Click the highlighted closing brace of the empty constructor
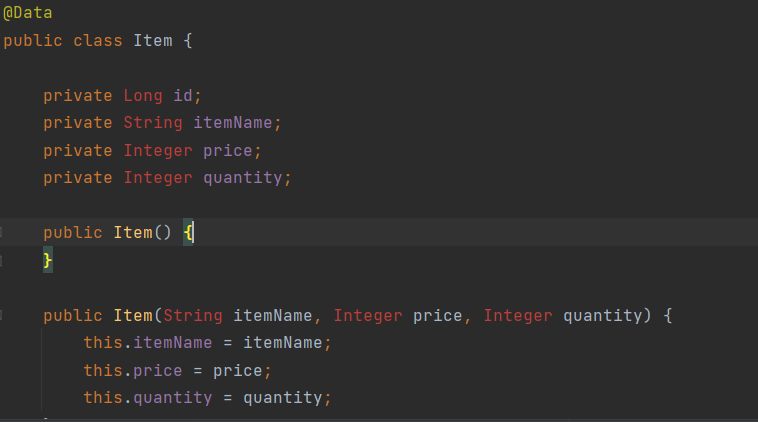This screenshot has height=422, width=758. tap(47, 261)
